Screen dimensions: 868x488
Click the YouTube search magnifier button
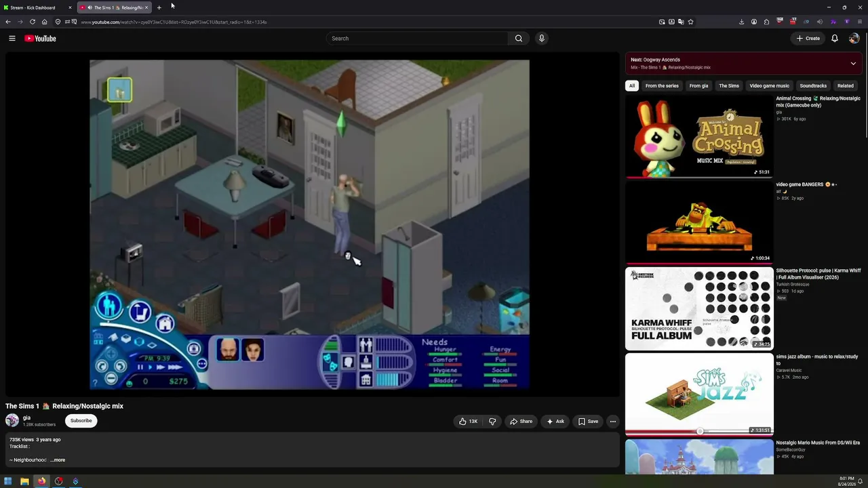[519, 39]
